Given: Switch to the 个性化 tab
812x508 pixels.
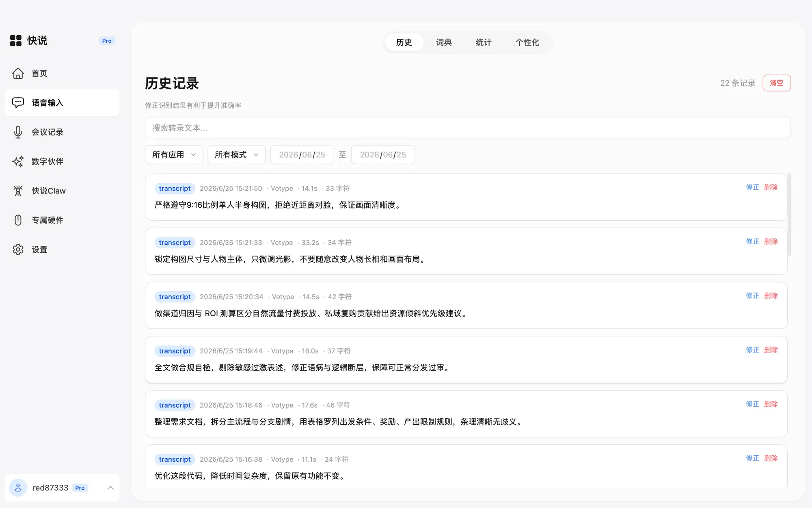Looking at the screenshot, I should point(527,42).
